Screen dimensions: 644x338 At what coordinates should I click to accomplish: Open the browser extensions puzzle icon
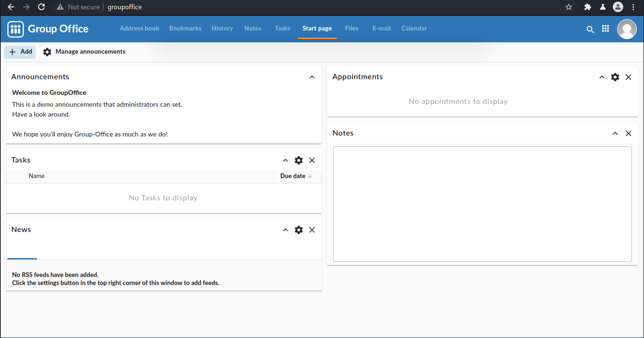pyautogui.click(x=587, y=7)
